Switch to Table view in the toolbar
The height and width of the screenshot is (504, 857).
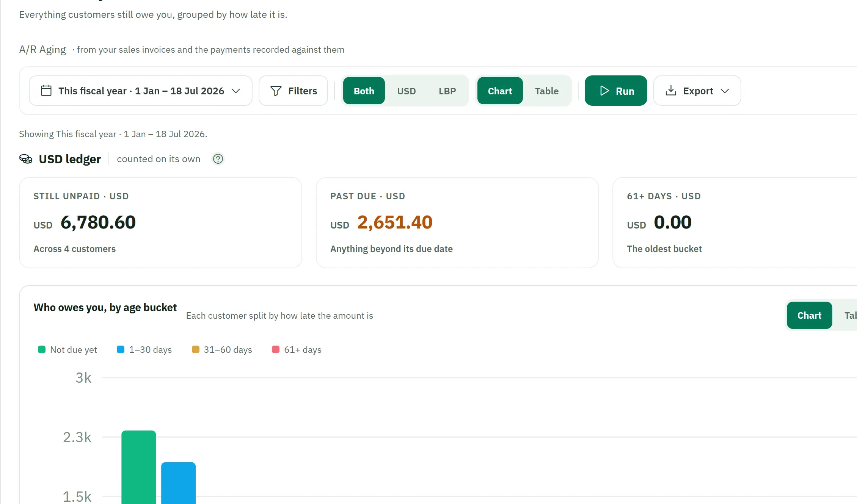tap(547, 91)
